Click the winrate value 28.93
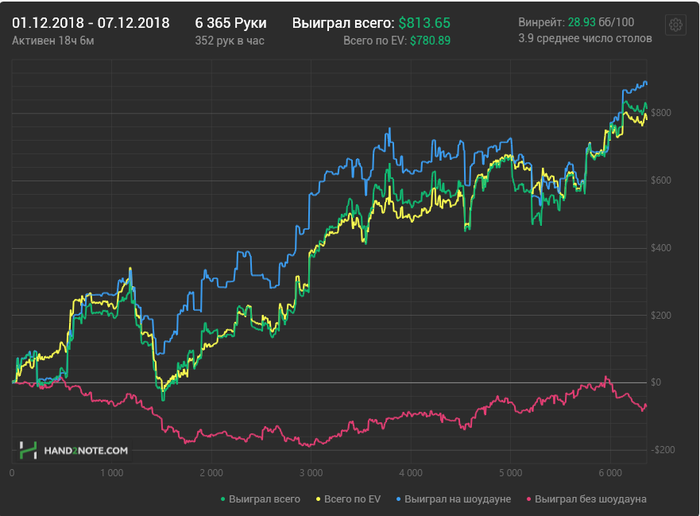 tap(582, 22)
